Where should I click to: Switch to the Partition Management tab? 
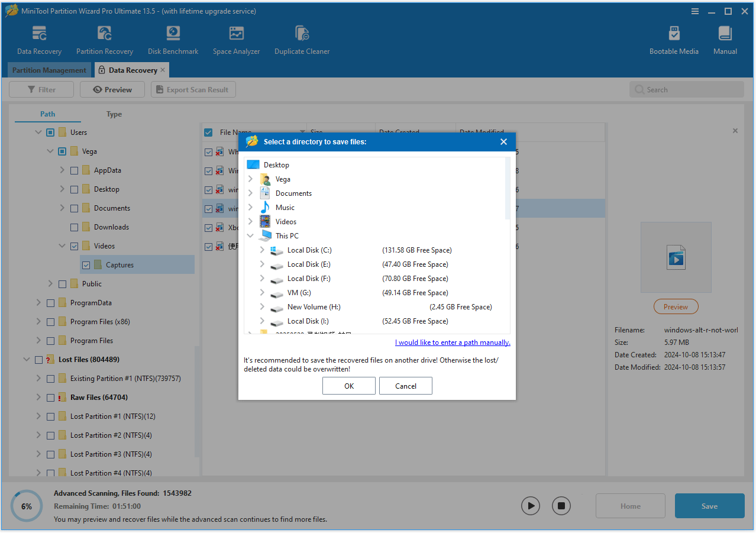coord(49,70)
